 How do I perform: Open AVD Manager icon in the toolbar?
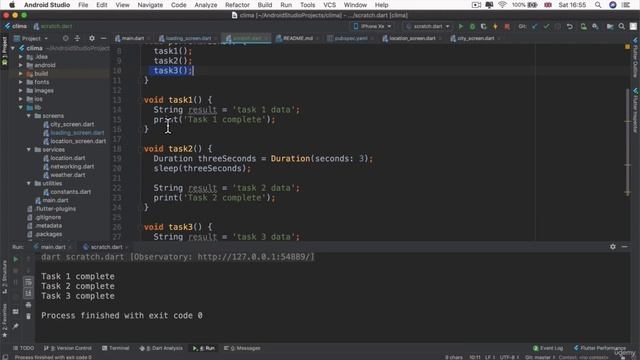click(584, 27)
